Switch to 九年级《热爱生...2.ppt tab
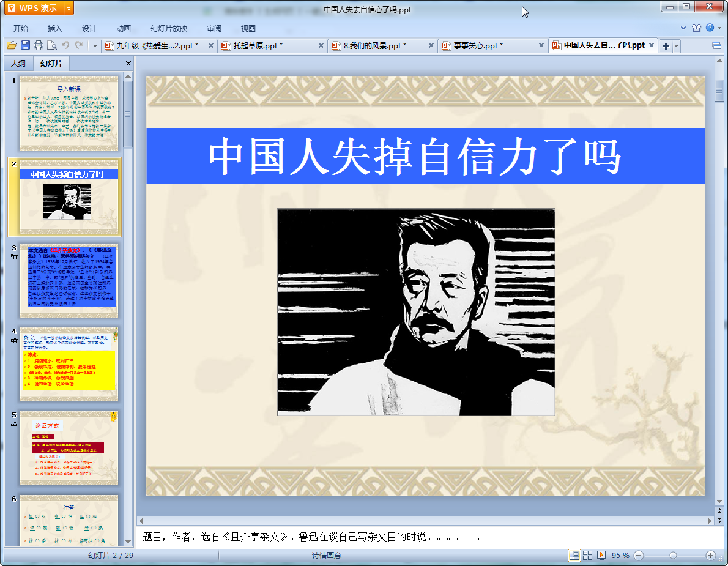 (156, 45)
